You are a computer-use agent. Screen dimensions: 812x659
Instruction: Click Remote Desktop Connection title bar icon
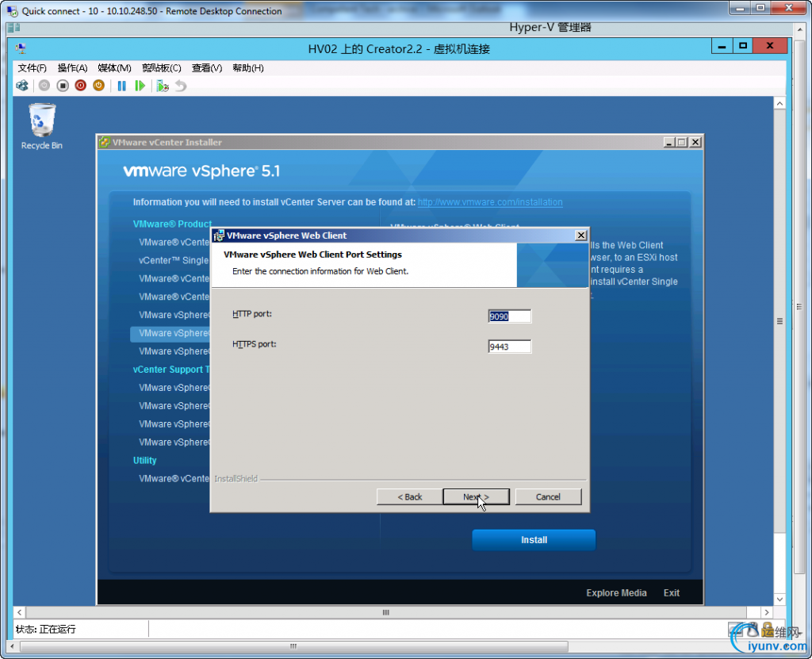point(13,11)
